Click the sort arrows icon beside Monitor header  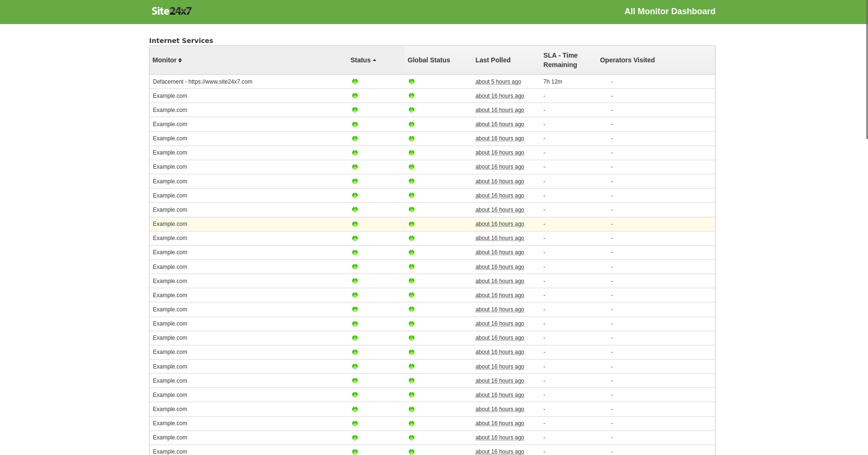coord(180,60)
